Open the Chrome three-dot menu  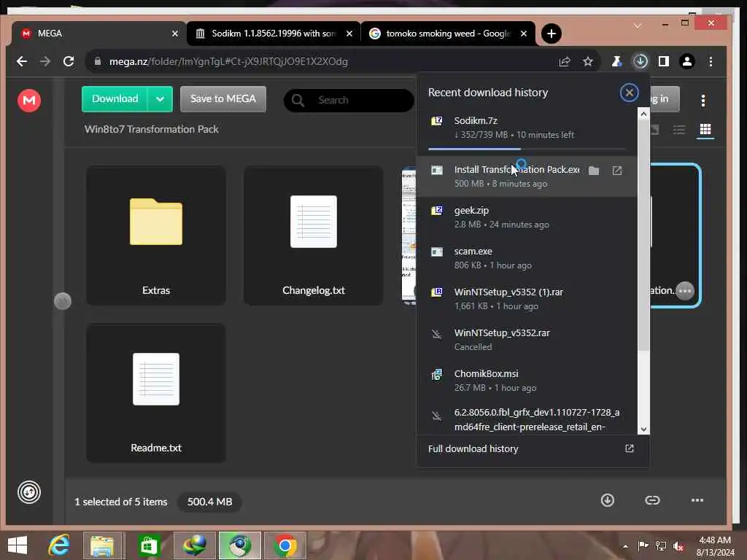pyautogui.click(x=711, y=61)
